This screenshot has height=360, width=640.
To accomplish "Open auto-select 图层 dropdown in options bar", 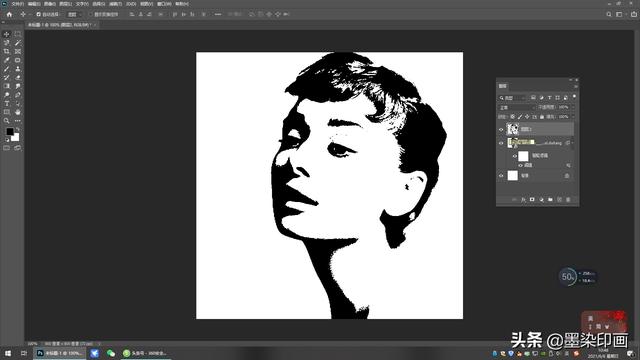I will click(74, 14).
